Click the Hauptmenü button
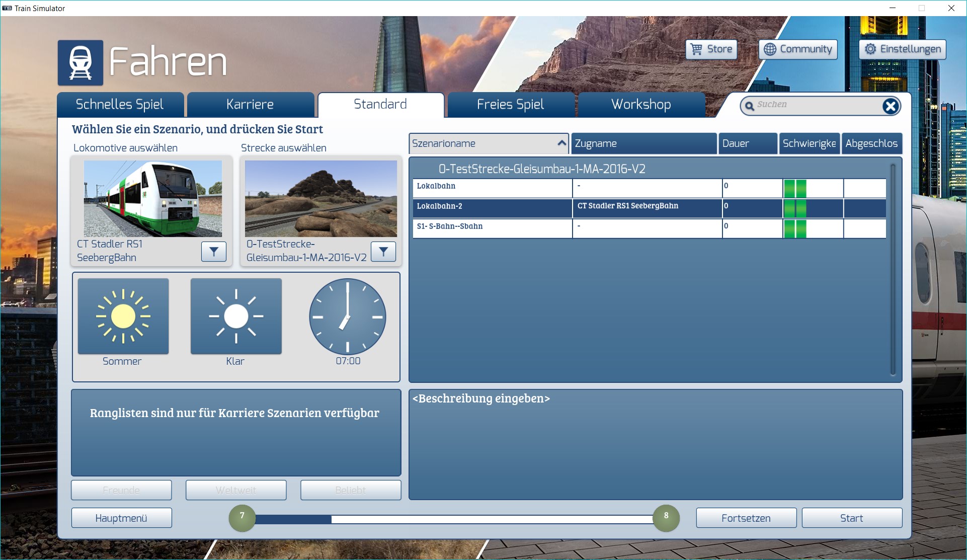The height and width of the screenshot is (560, 967). (121, 518)
